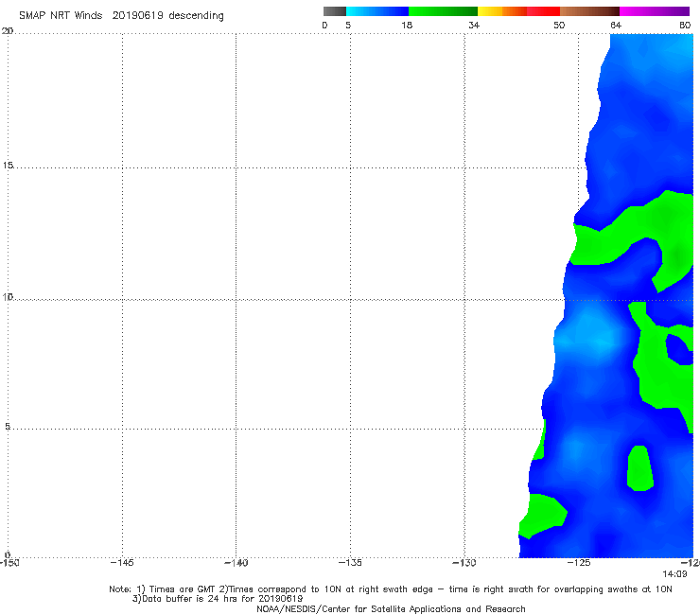Click the longitude label '-145'
700x615 pixels.
point(122,563)
